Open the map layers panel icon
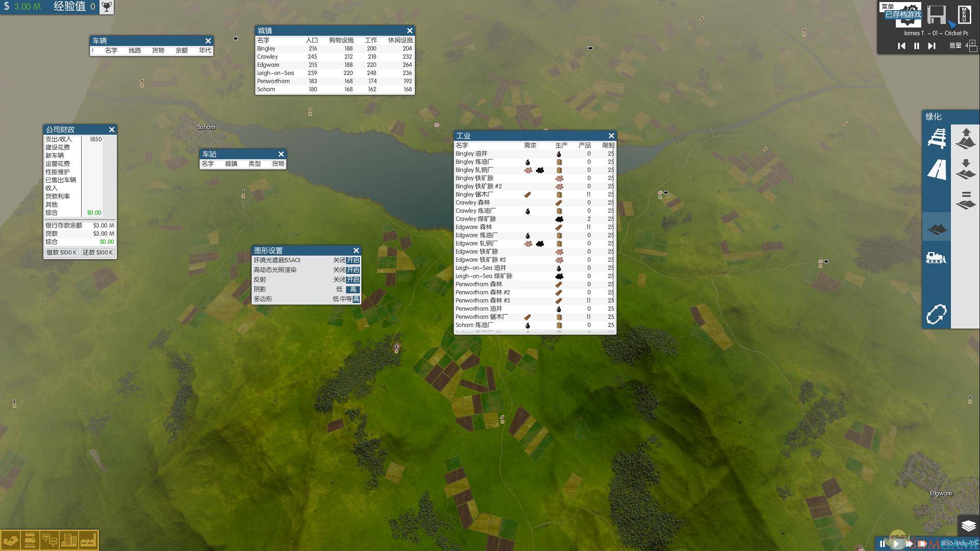 tap(968, 525)
